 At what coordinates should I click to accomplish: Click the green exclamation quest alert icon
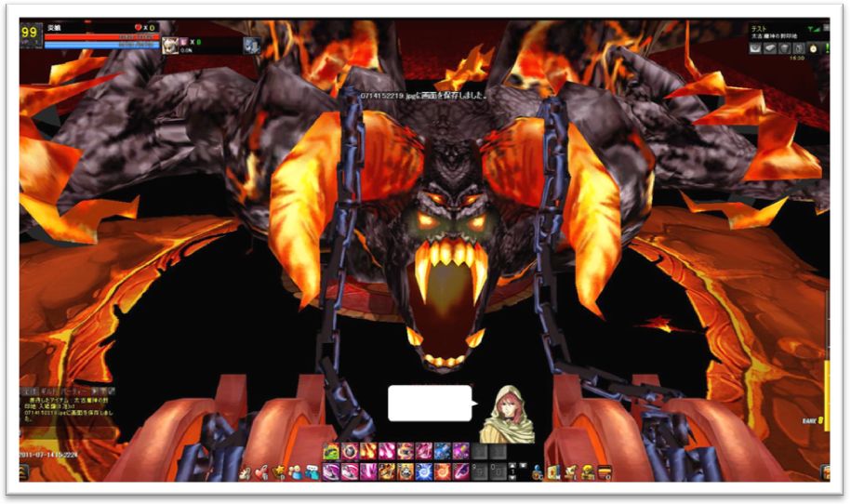827,48
